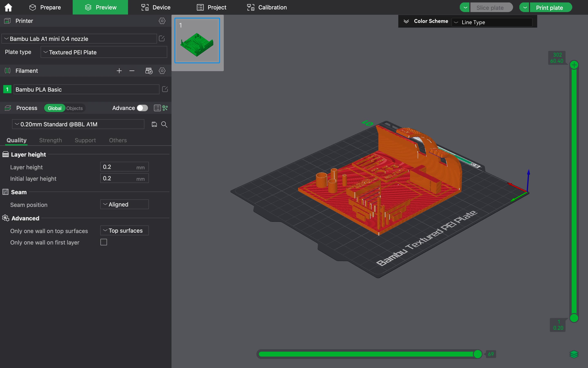Switch process scope to Global
Viewport: 588px width, 368px height.
coord(55,108)
